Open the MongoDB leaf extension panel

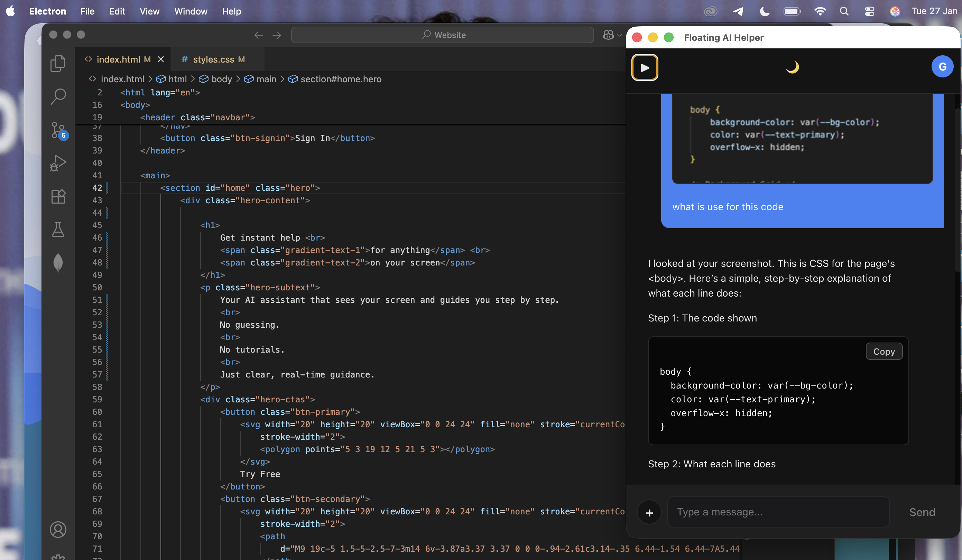coord(58,263)
